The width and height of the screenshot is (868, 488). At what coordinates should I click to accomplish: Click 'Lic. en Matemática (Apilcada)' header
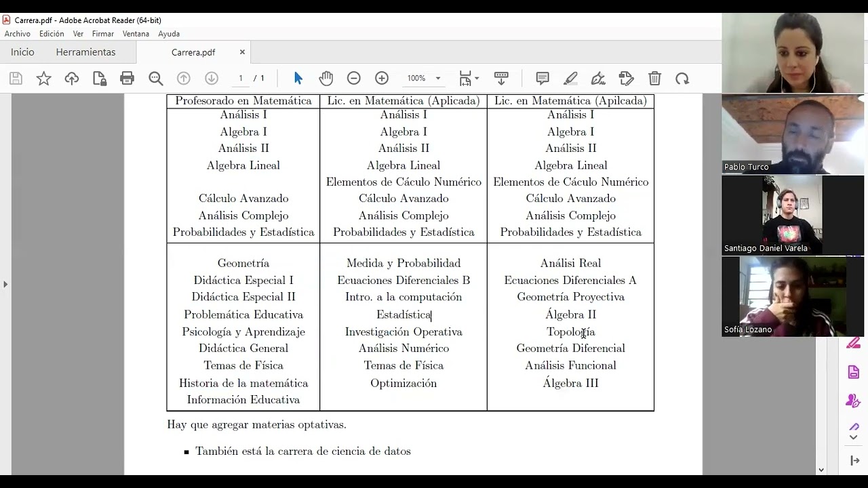point(570,101)
